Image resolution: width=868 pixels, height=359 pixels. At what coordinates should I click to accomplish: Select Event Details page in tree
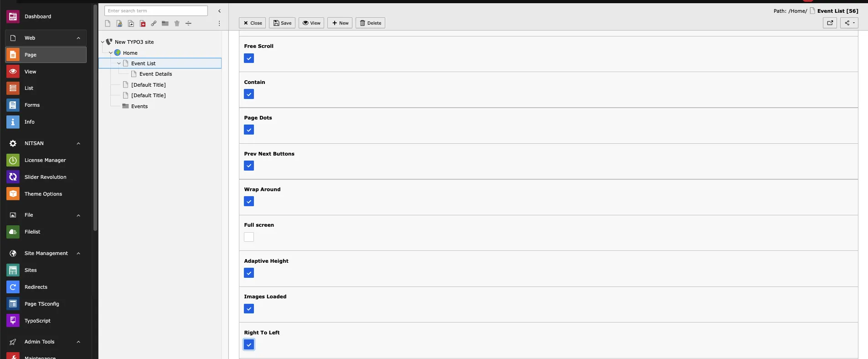tap(155, 74)
